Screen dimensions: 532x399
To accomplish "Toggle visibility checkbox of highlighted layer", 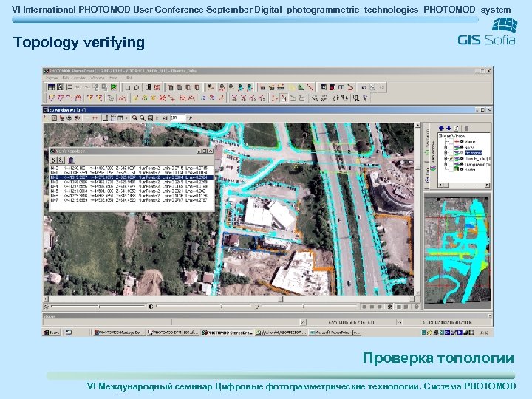I will (x=451, y=153).
